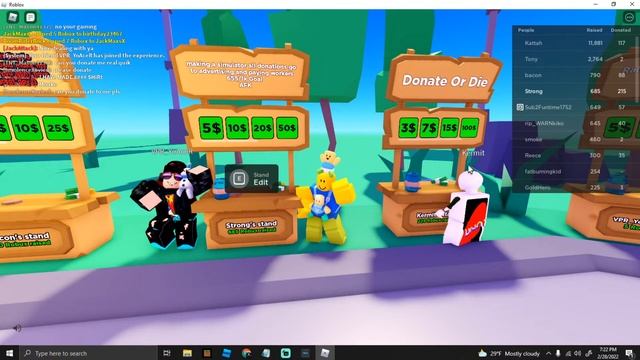640x360 pixels.
Task: Select Sub2Funtime1752 in the leaderboard
Action: (x=575, y=107)
